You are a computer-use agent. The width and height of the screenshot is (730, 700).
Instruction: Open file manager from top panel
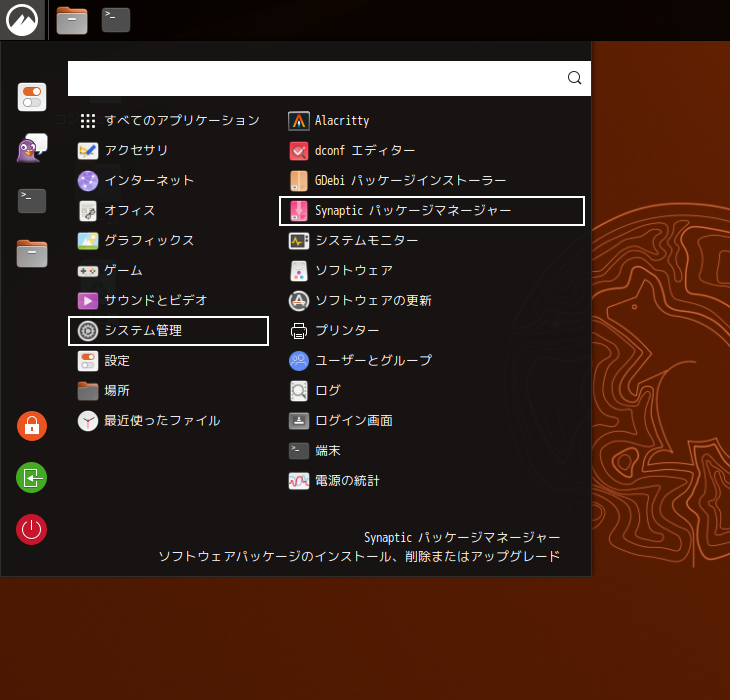coord(72,20)
